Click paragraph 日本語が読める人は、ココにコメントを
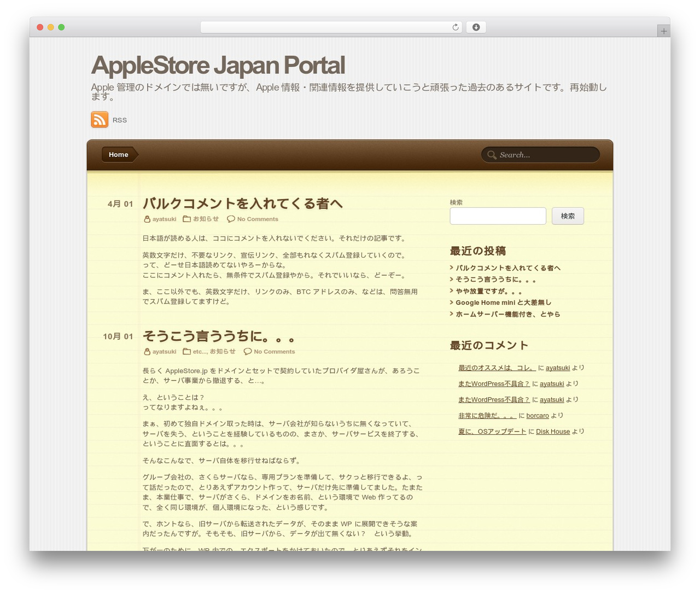The height and width of the screenshot is (593, 700). click(275, 239)
